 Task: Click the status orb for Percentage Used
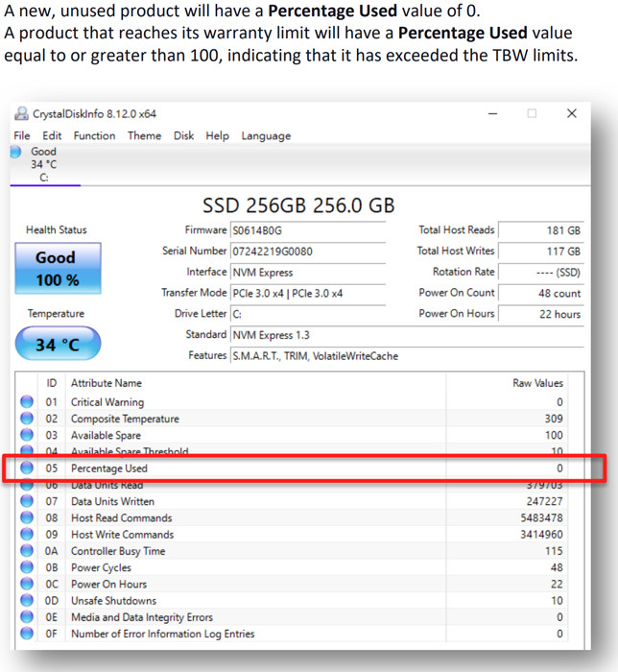tap(27, 468)
